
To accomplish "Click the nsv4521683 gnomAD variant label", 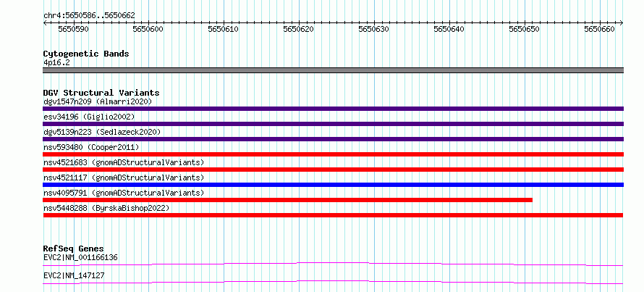I will [124, 162].
